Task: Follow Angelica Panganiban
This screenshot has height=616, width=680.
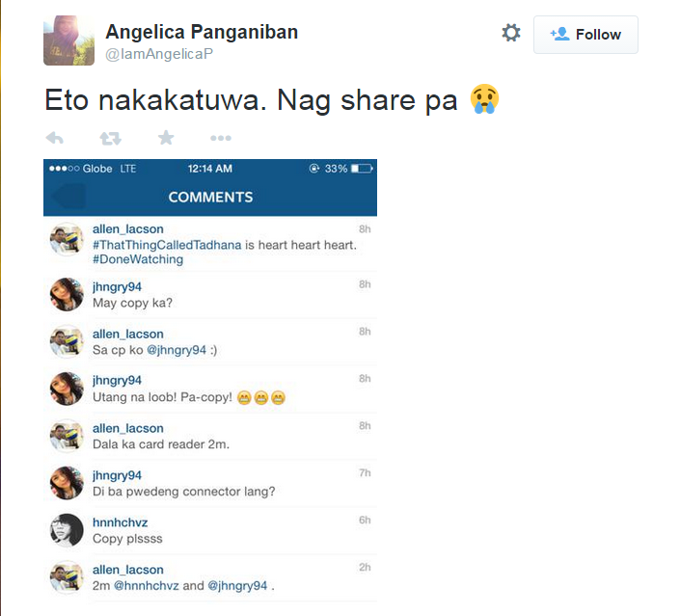Action: coord(585,35)
